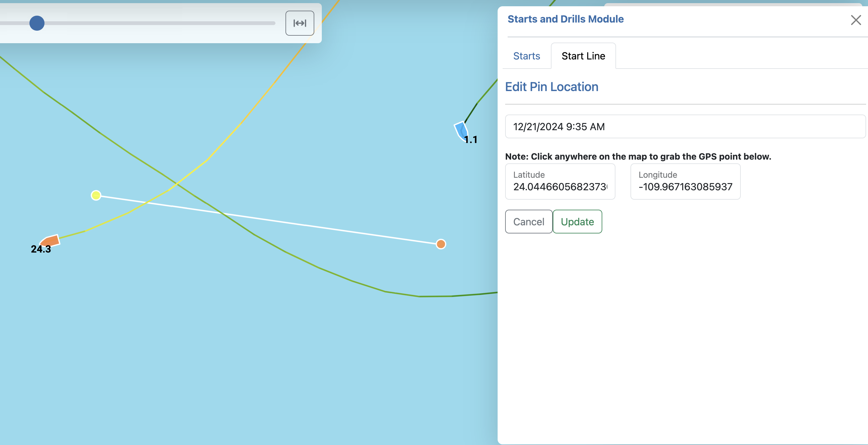Click the fit-to-width timeline range icon
The width and height of the screenshot is (868, 445).
pos(300,23)
